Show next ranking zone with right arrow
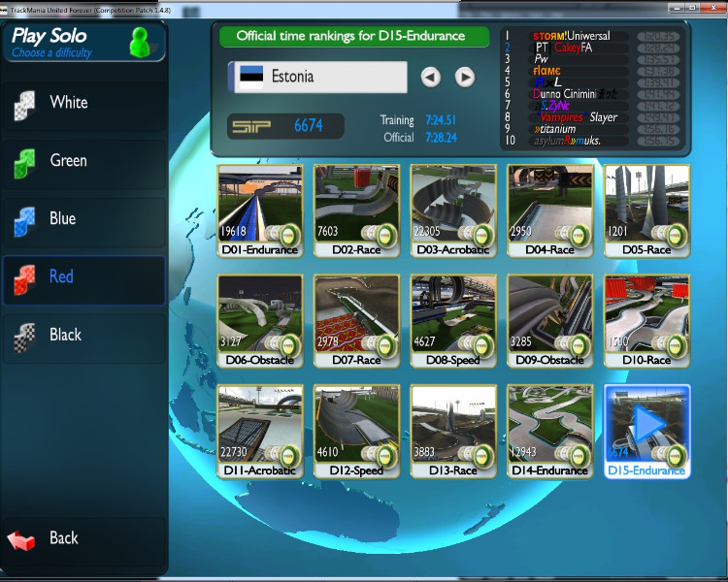 (x=465, y=77)
